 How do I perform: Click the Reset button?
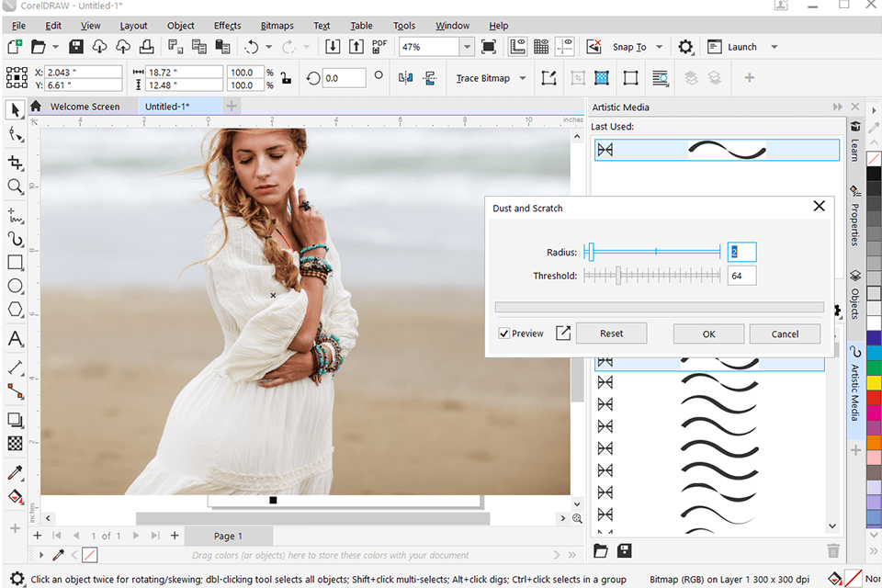click(611, 334)
